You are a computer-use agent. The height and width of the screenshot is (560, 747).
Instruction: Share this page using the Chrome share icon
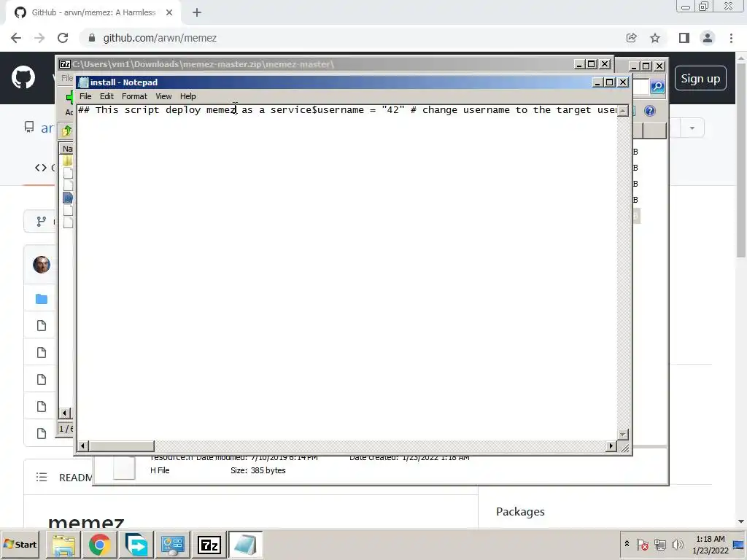632,38
